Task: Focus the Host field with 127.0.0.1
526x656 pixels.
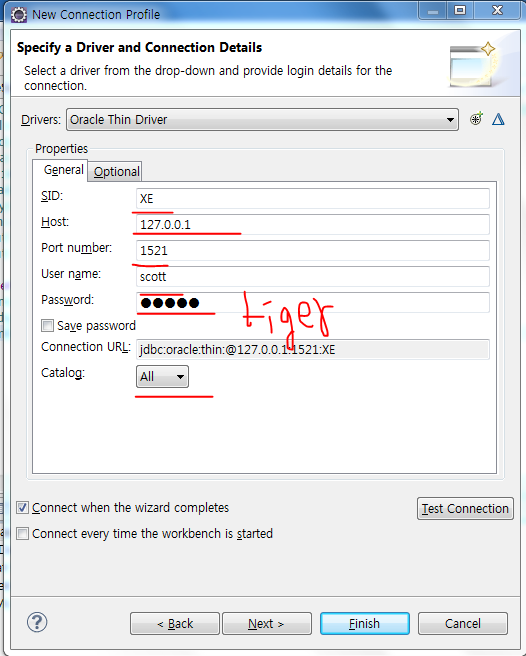Action: tap(313, 224)
